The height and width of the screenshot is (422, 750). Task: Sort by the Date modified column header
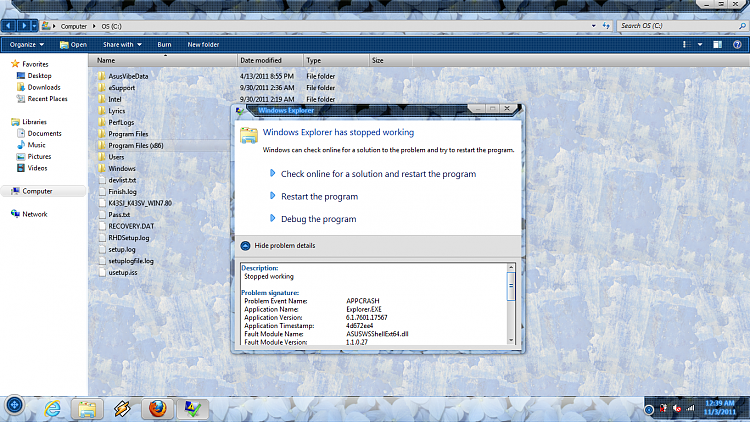270,60
